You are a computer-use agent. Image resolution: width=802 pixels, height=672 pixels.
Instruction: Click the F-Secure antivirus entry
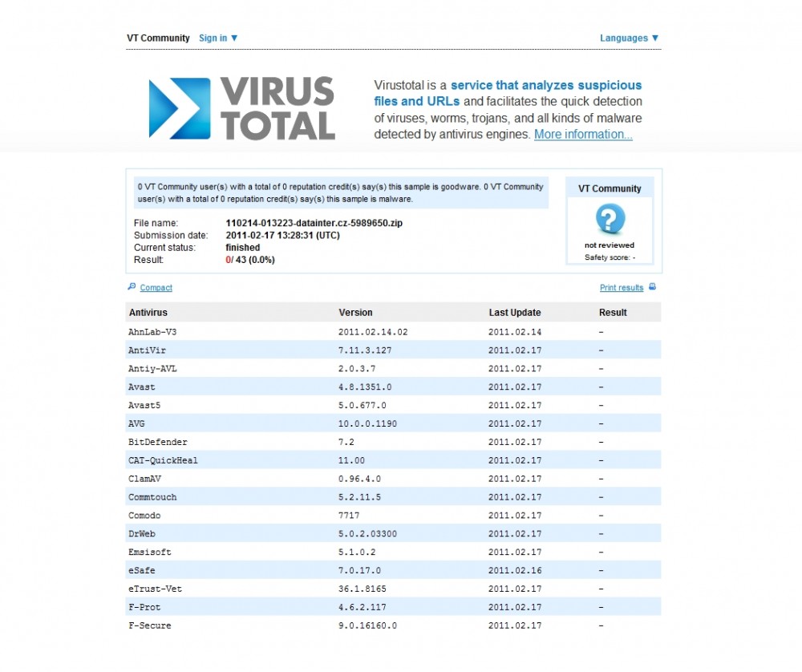point(149,625)
